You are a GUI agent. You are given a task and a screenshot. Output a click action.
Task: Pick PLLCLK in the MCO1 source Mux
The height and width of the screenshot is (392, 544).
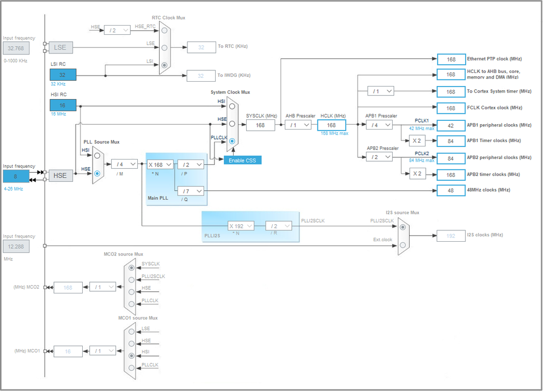131,367
